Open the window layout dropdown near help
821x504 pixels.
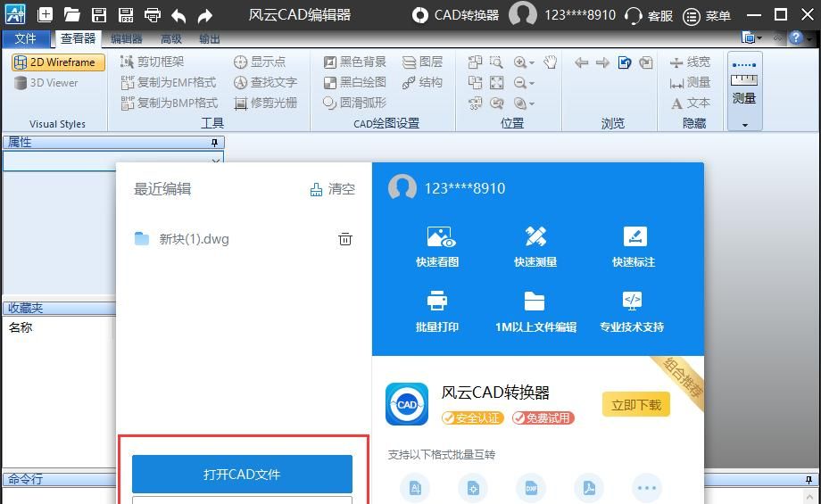(751, 37)
